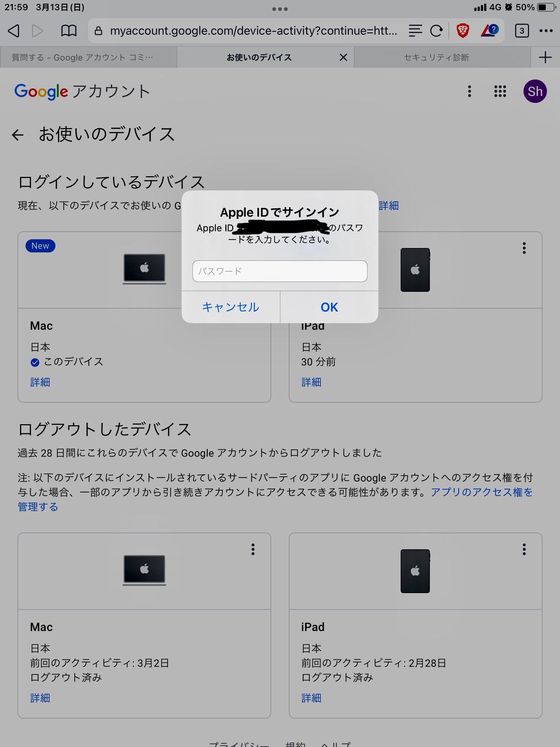
Task: Tap the 21:59 clock in status bar
Action: [16, 7]
